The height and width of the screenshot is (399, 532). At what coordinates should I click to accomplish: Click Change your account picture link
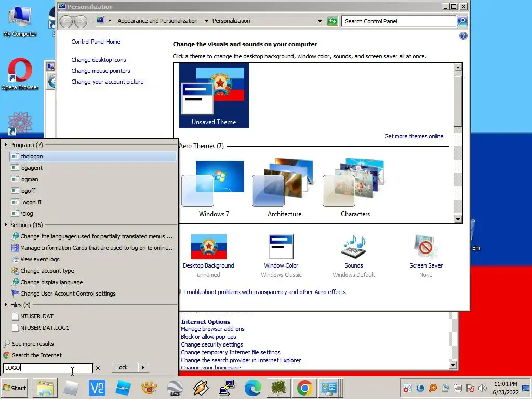tap(107, 82)
